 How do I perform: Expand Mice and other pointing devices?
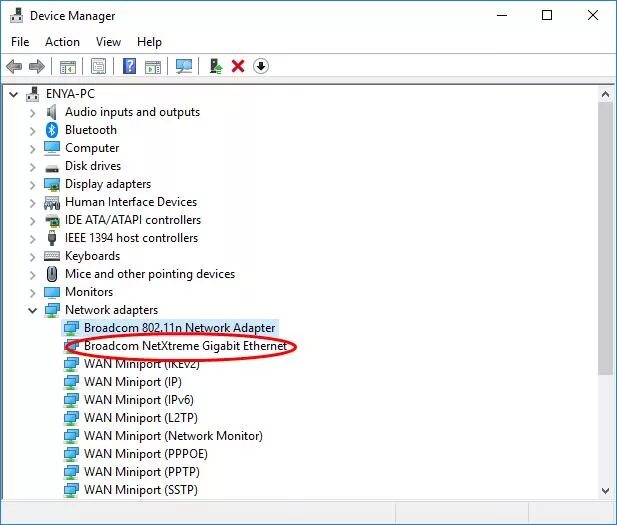(x=33, y=275)
